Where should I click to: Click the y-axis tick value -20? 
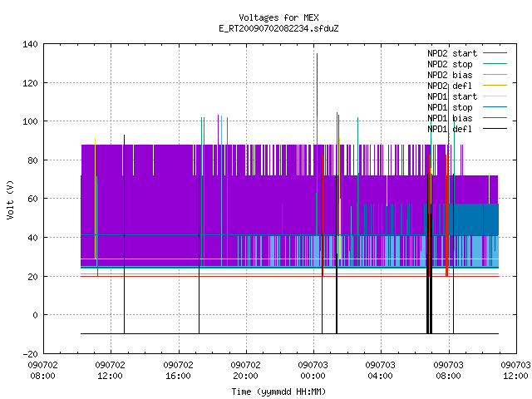click(30, 354)
